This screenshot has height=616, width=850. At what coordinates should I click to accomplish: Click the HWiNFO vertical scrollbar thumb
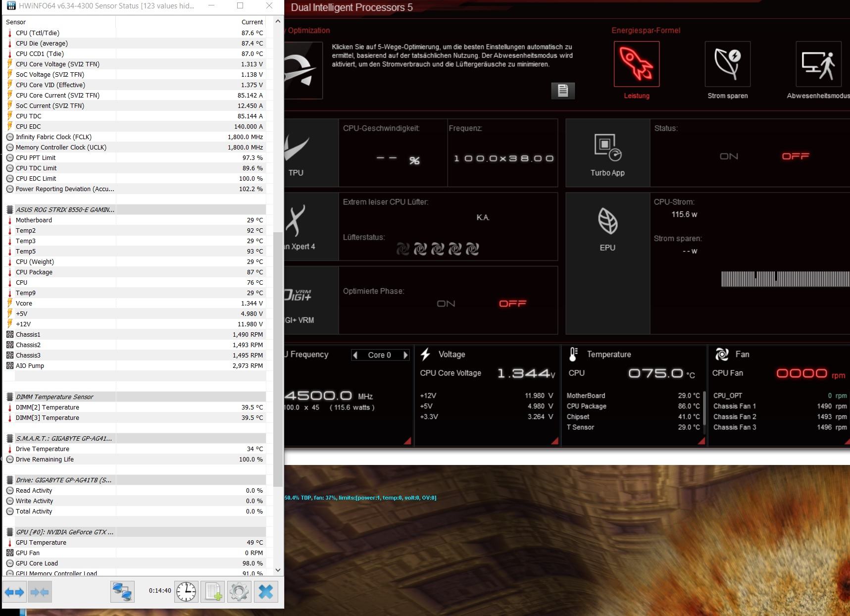[278, 359]
